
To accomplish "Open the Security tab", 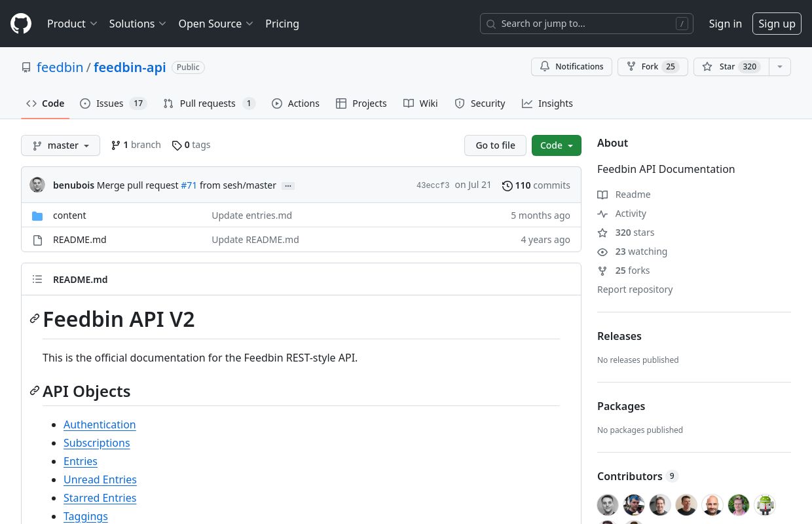I will tap(480, 103).
